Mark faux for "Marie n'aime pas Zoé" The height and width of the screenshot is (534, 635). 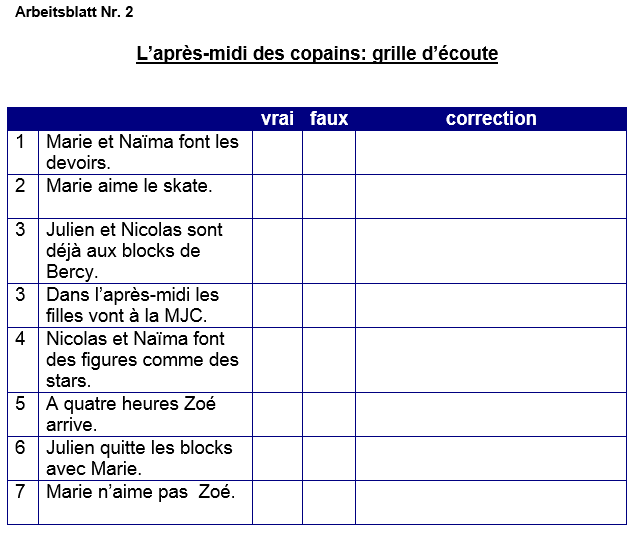coord(329,501)
